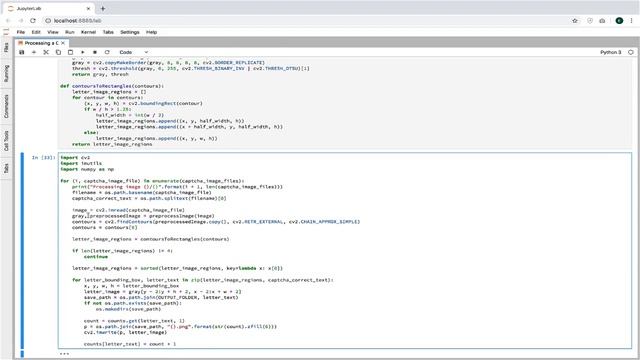Cut the selected cell using the scissors icon
640x360 pixels.
click(46, 52)
